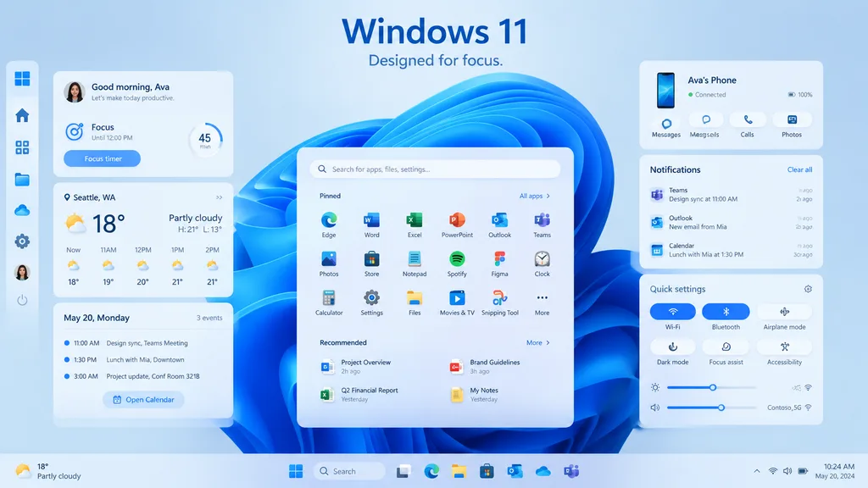Image resolution: width=868 pixels, height=488 pixels.
Task: Show hidden tray icons chevron
Action: tap(757, 471)
